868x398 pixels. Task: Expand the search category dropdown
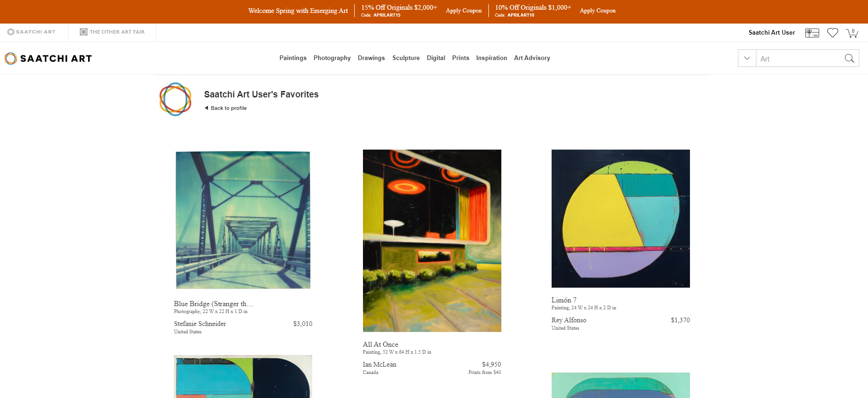(x=747, y=58)
